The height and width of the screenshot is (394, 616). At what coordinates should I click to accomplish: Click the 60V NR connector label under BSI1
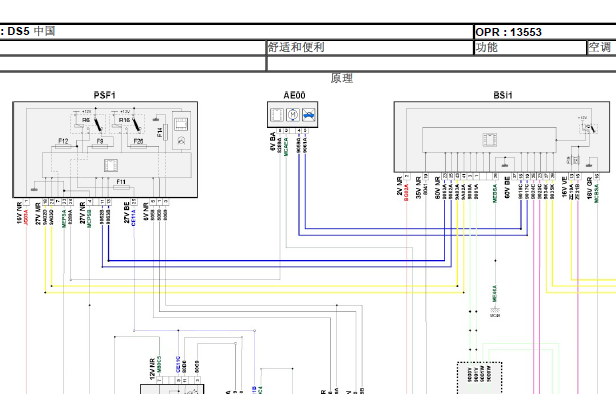438,187
